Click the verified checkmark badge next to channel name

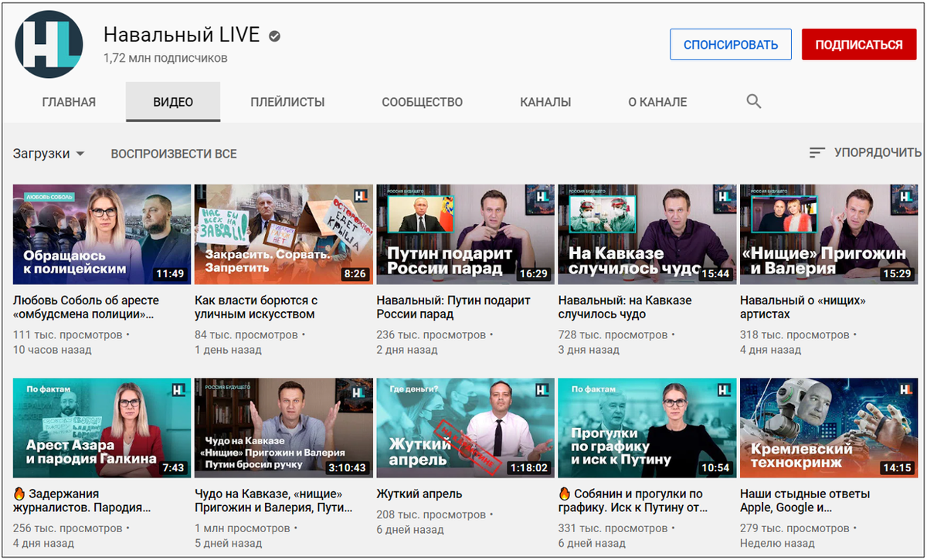[274, 36]
